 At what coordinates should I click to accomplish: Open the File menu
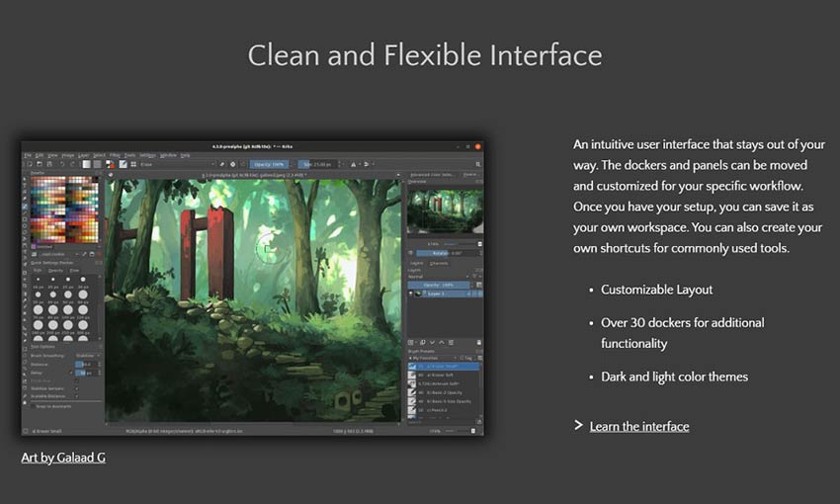[x=28, y=155]
